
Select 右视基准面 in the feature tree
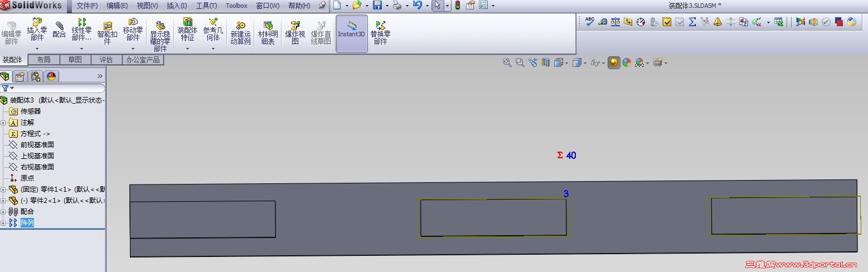[x=37, y=167]
